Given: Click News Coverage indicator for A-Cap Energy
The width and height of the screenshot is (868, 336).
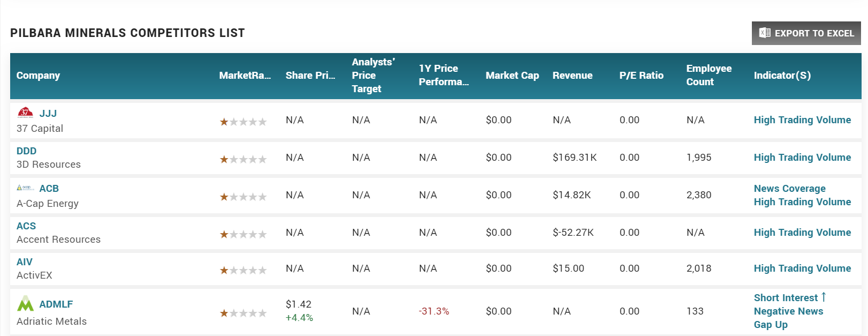Looking at the screenshot, I should pyautogui.click(x=789, y=189).
